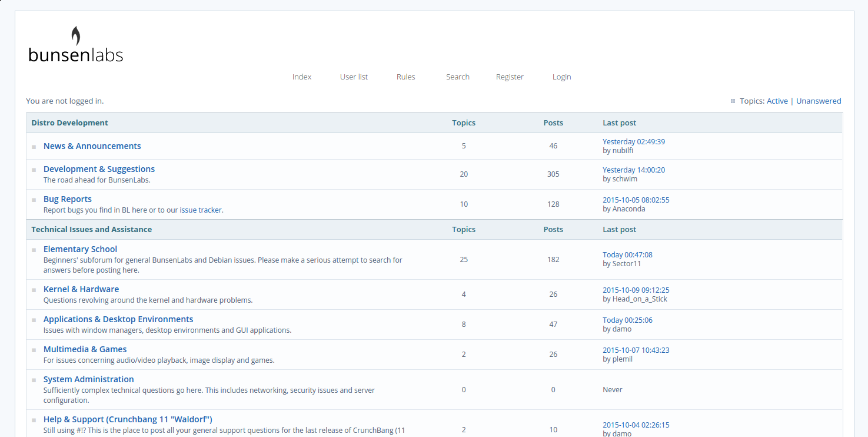This screenshot has width=868, height=437.
Task: Click the Bug Reports status icon
Action: click(x=34, y=200)
